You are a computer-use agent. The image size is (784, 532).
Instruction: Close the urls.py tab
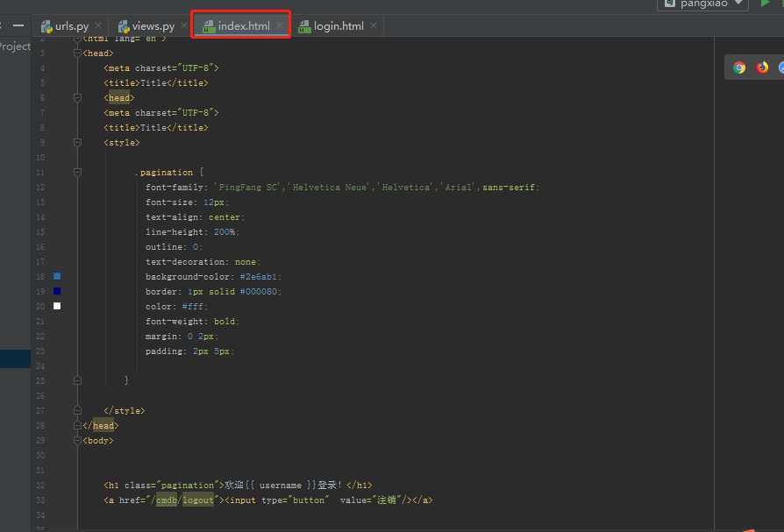(98, 25)
